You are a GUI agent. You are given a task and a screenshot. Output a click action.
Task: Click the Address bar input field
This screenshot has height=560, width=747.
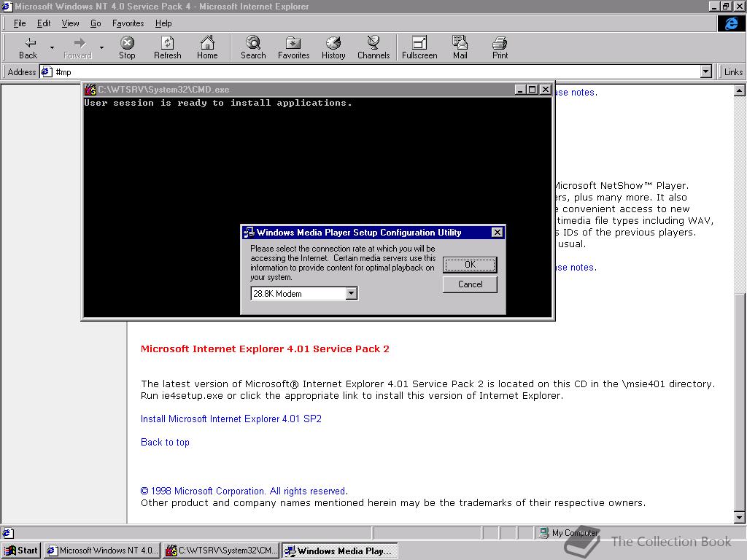[376, 72]
